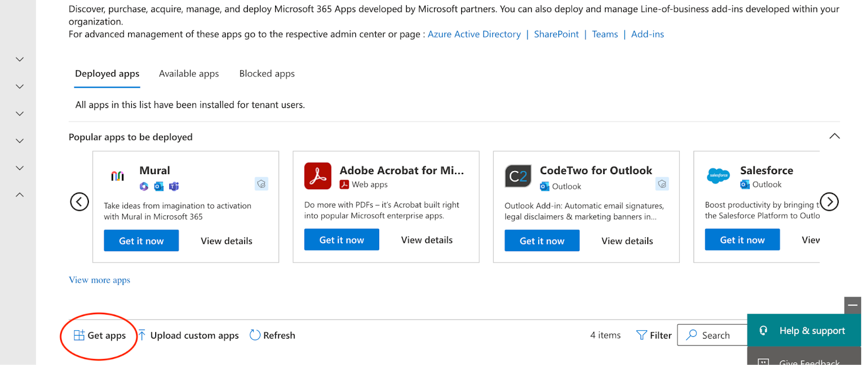Click the Adobe Acrobat app logo
Viewport: 868px width, 365px height.
point(318,176)
